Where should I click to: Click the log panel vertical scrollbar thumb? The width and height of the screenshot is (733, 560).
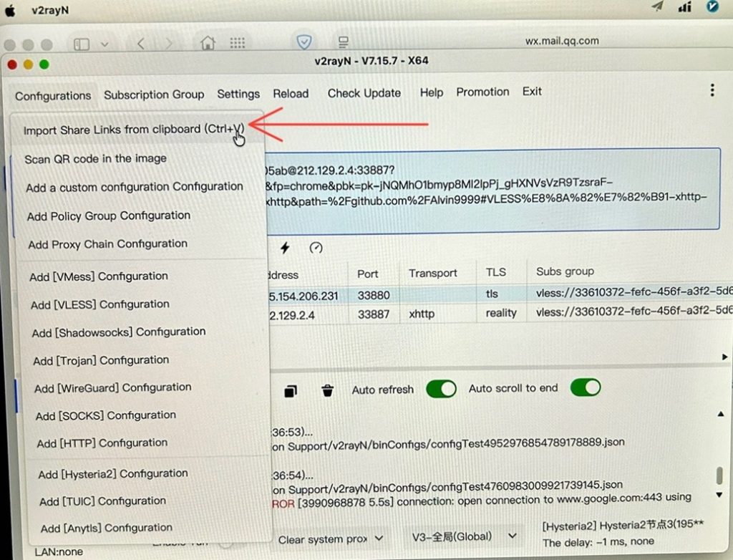[719, 475]
